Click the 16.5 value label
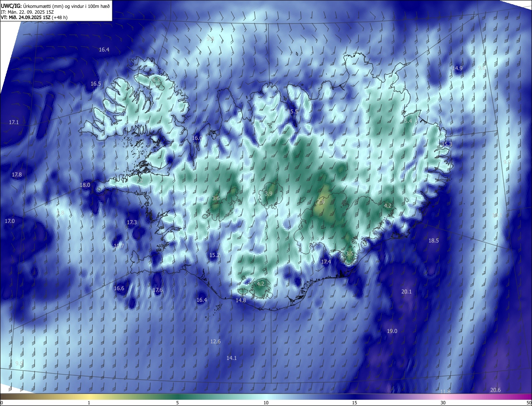532x406 pixels. coord(96,83)
